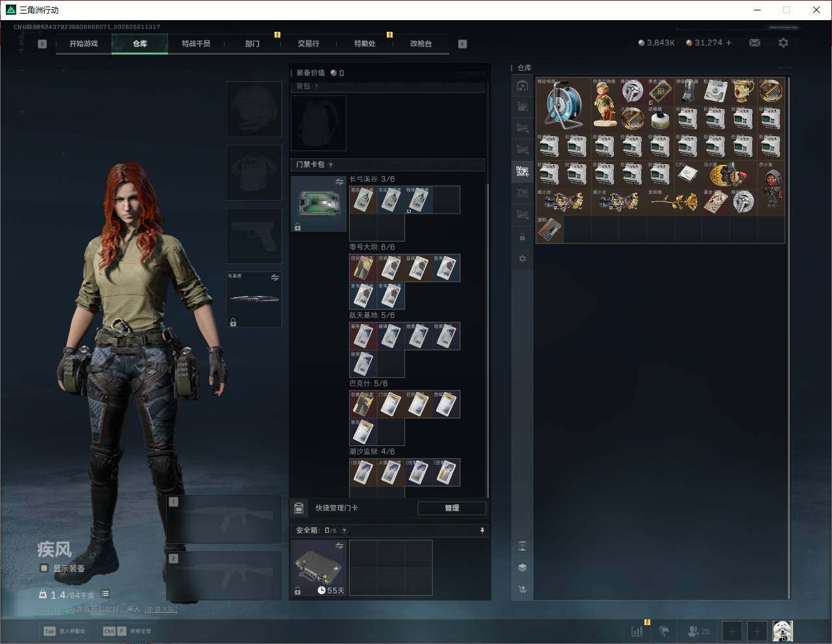Select the boy figurine in warehouse
This screenshot has width=832, height=644.
pyautogui.click(x=604, y=105)
